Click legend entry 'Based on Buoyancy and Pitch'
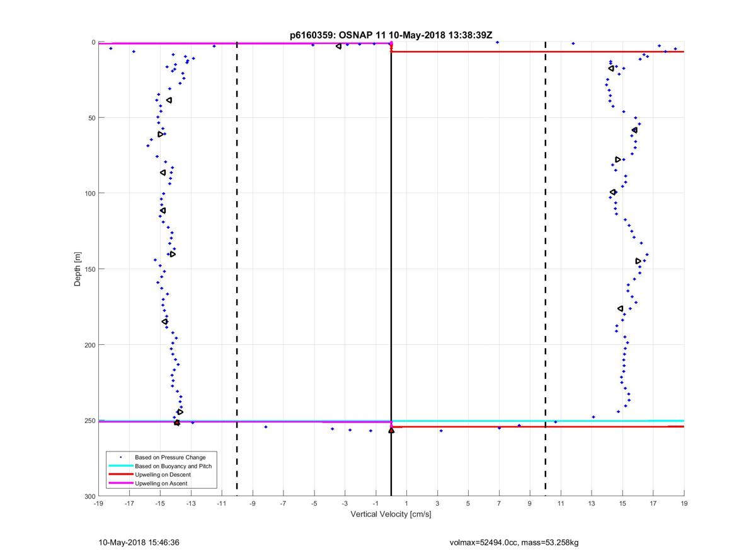Image resolution: width=756 pixels, height=558 pixels. point(173,466)
